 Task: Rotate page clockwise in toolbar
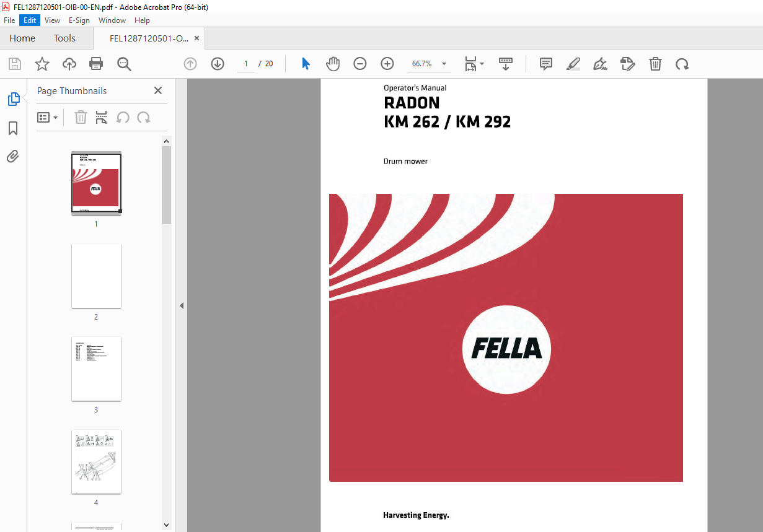[682, 64]
